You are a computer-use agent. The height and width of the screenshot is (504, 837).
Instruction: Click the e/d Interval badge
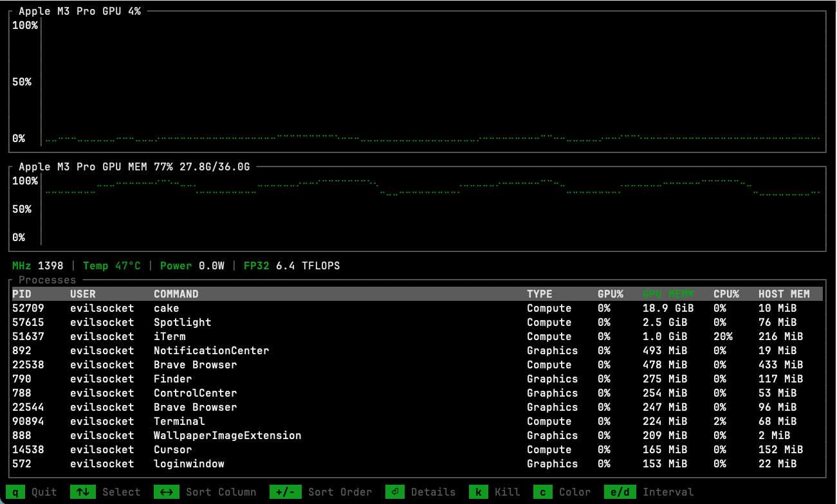620,492
